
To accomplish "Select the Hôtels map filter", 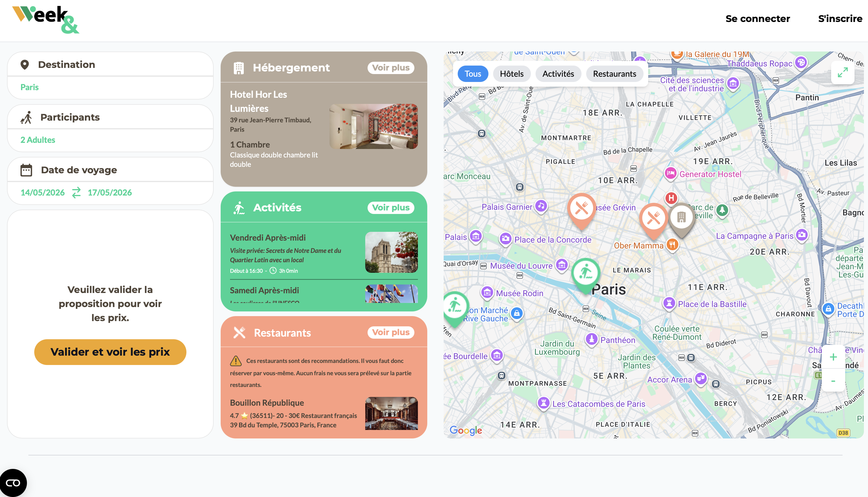I will (512, 74).
